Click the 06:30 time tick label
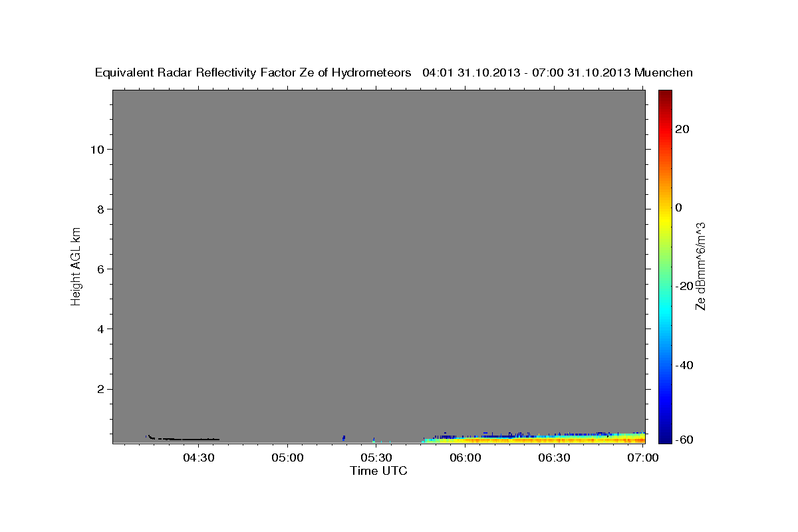The width and height of the screenshot is (798, 532). tap(555, 458)
